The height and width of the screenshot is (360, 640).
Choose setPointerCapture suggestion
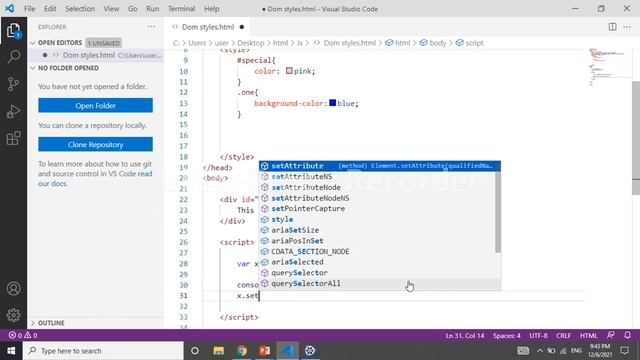(377, 209)
